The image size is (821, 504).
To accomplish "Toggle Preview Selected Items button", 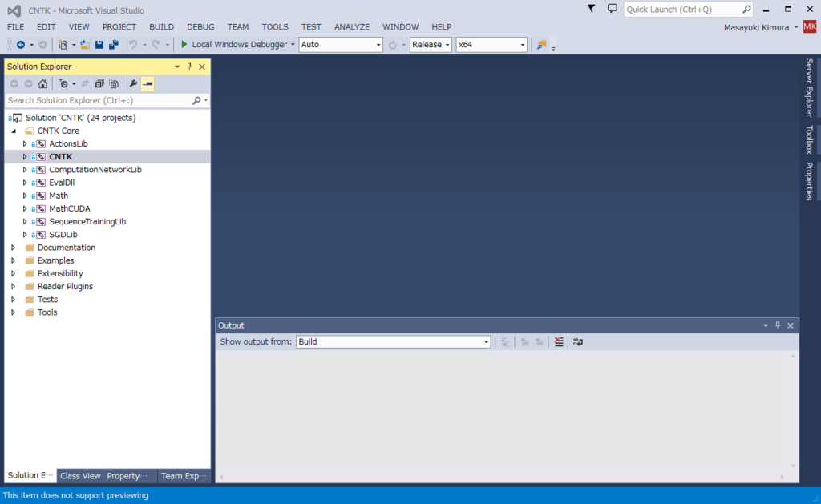I will point(148,84).
